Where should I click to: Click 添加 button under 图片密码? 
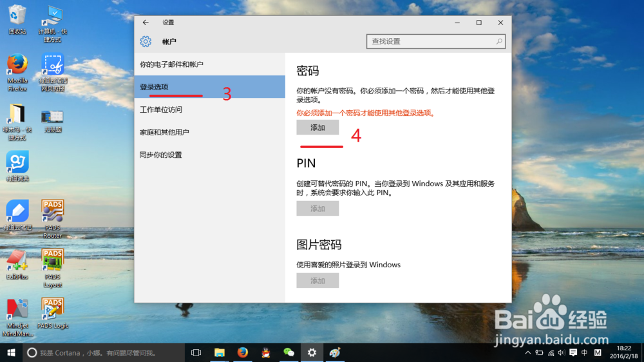317,281
